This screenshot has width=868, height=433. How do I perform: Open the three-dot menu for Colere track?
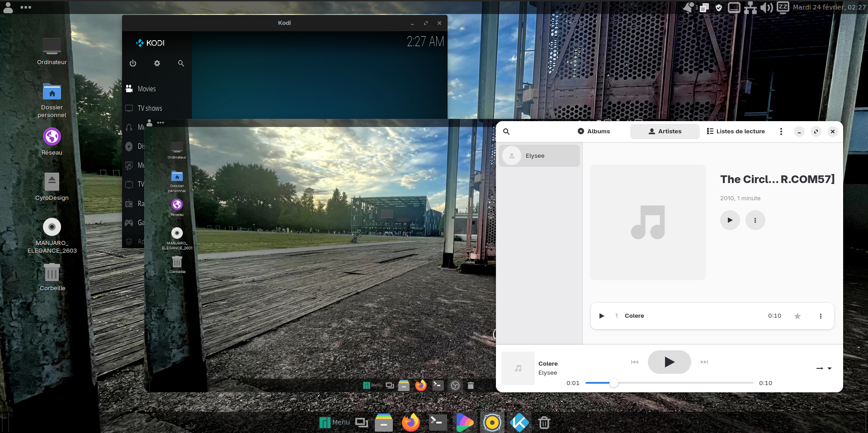[821, 316]
